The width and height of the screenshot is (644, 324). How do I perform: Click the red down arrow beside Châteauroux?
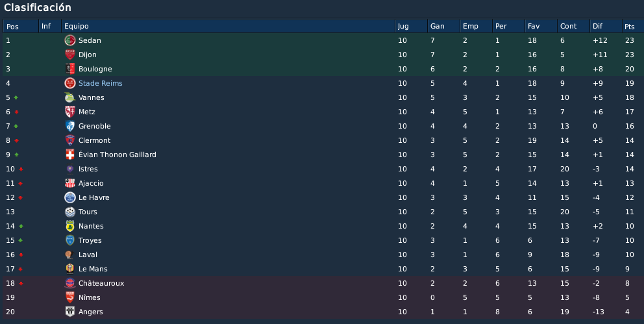point(21,283)
